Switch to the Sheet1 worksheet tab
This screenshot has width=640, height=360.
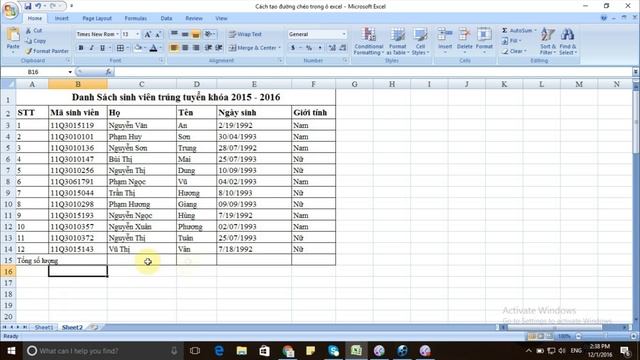[44, 327]
